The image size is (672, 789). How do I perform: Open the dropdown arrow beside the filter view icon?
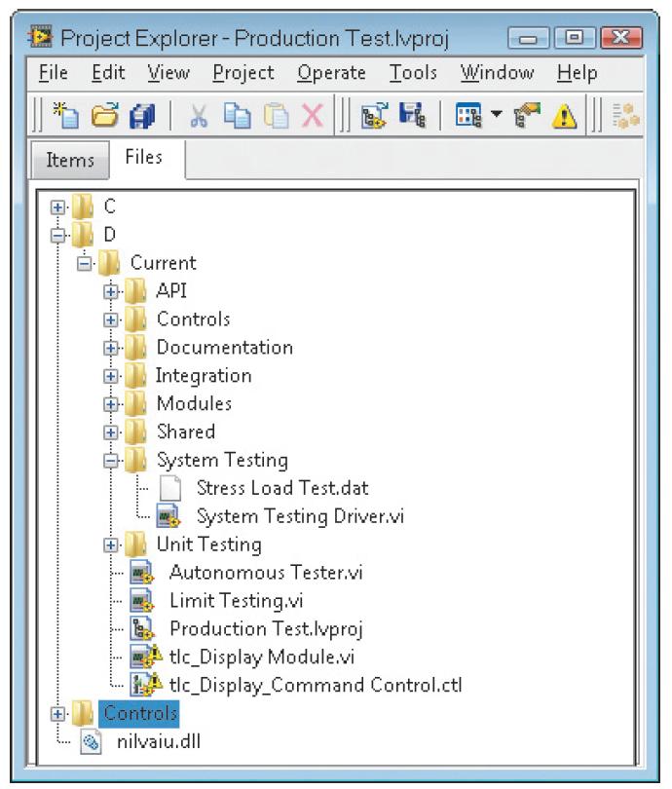coord(496,114)
